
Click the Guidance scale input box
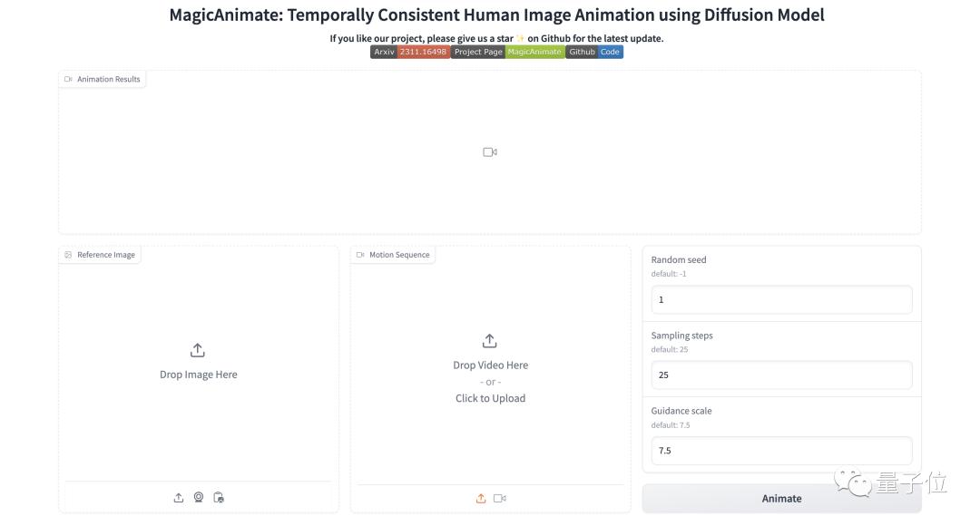point(781,451)
